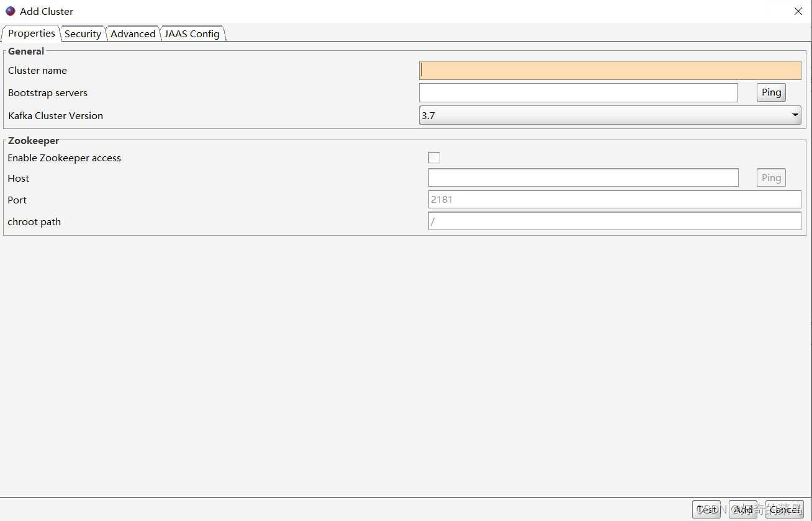Screen dimensions: 812x521
Task: Click the Add Cluster app icon in title bar
Action: (10, 11)
